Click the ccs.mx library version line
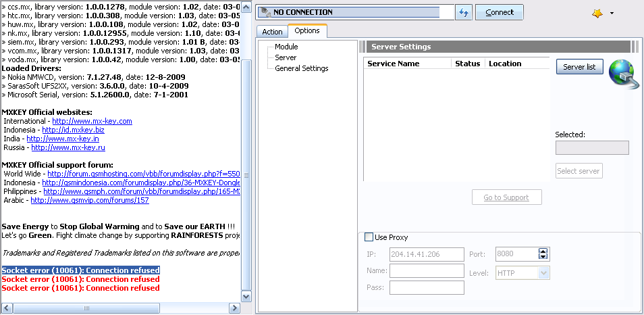Image resolution: width=644 pixels, height=315 pixels. (x=121, y=7)
